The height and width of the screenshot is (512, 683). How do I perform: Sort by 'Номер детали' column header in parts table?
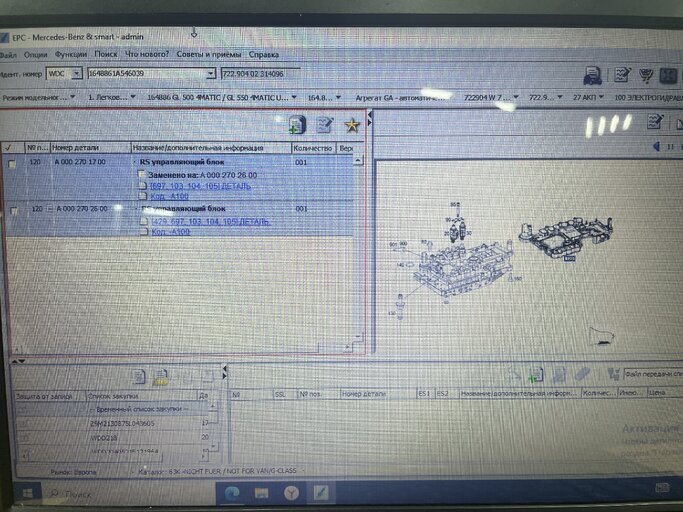(x=90, y=148)
